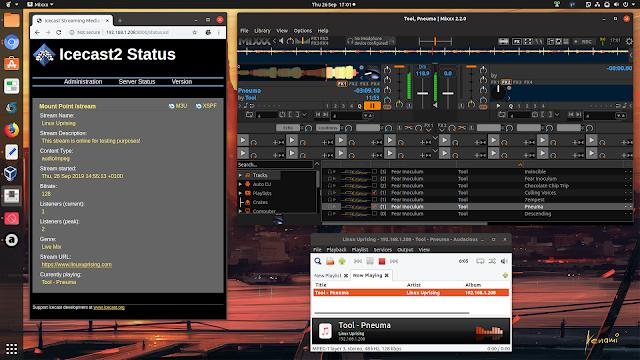The height and width of the screenshot is (360, 640).
Task: Stop playback in Audacious
Action: [x=382, y=261]
